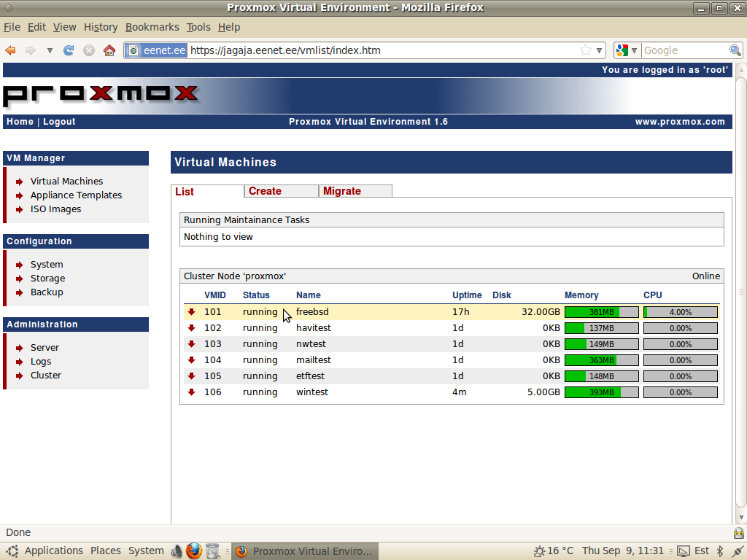Switch to the Migrate tab
747x560 pixels.
(x=355, y=191)
